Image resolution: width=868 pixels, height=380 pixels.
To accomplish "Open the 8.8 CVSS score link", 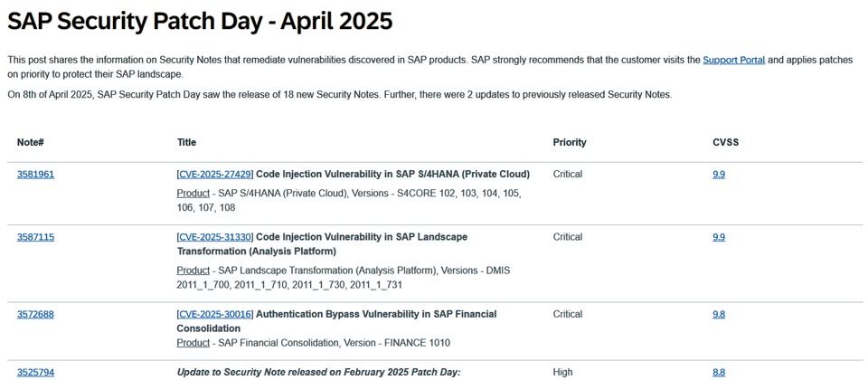I will (x=719, y=373).
